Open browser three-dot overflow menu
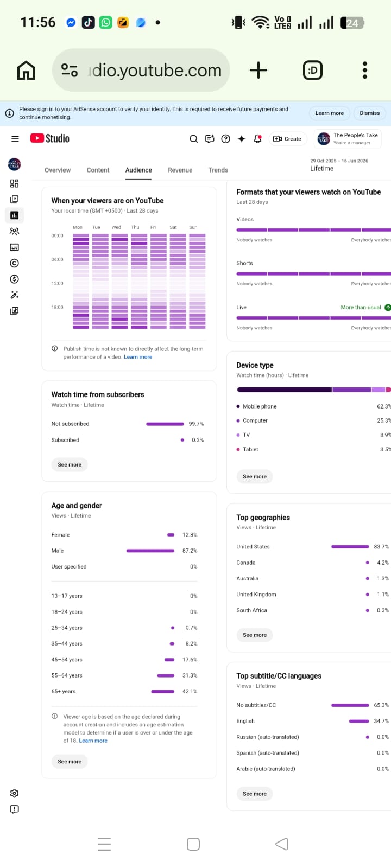 tap(365, 70)
